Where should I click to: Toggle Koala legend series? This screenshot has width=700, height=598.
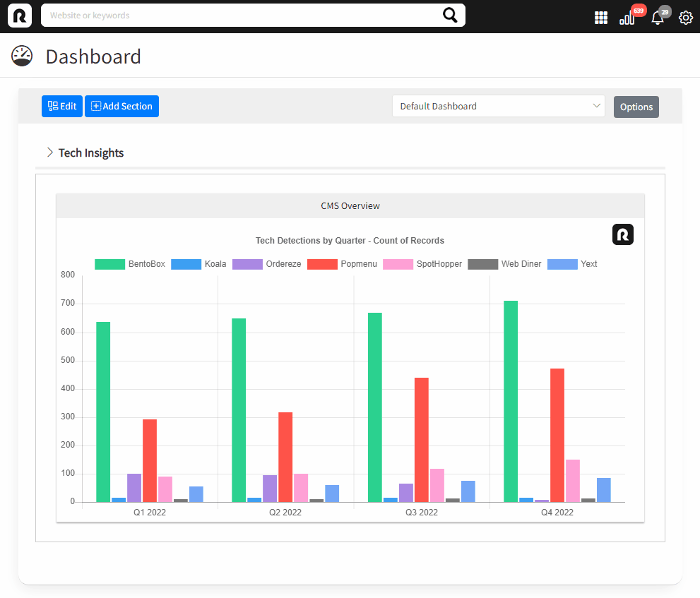pos(198,264)
